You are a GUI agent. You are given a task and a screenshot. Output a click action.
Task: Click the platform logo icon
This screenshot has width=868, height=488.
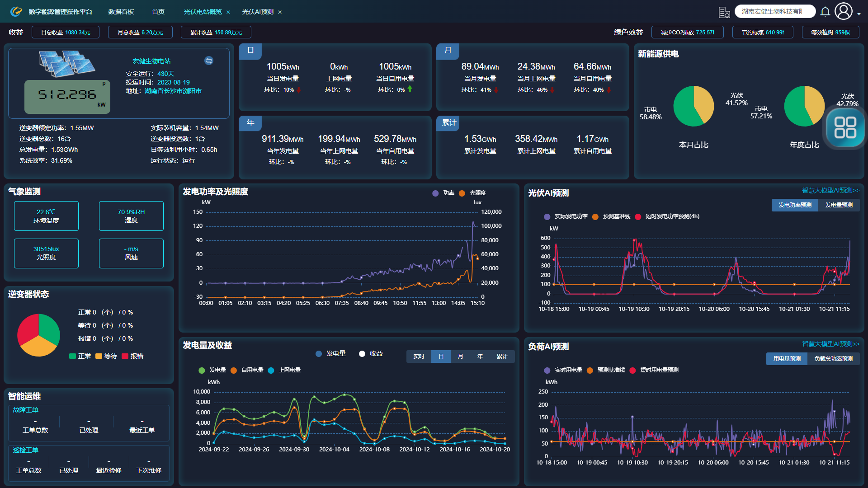pos(16,11)
